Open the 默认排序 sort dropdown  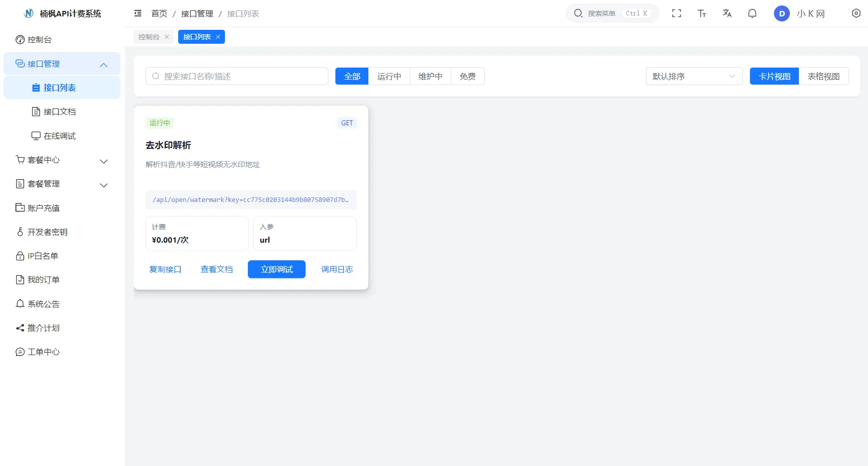(x=693, y=76)
